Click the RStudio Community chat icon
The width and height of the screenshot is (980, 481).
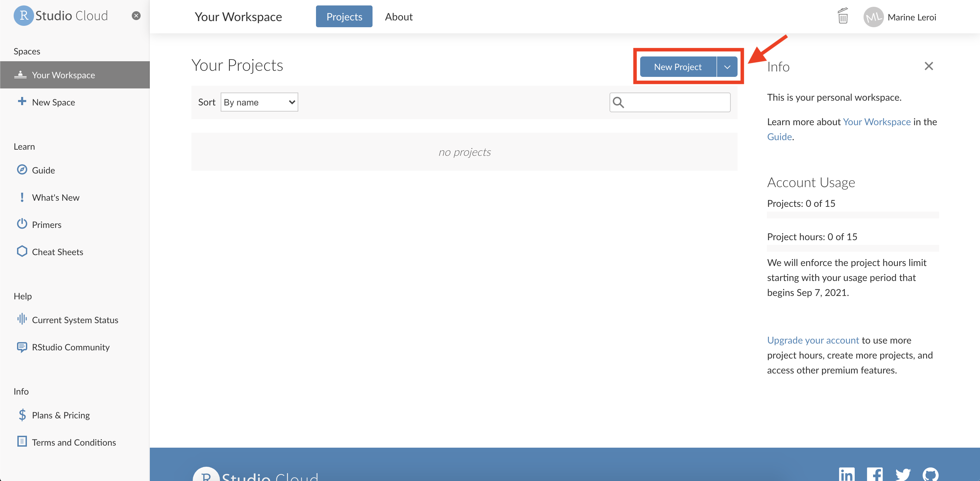[x=22, y=347]
